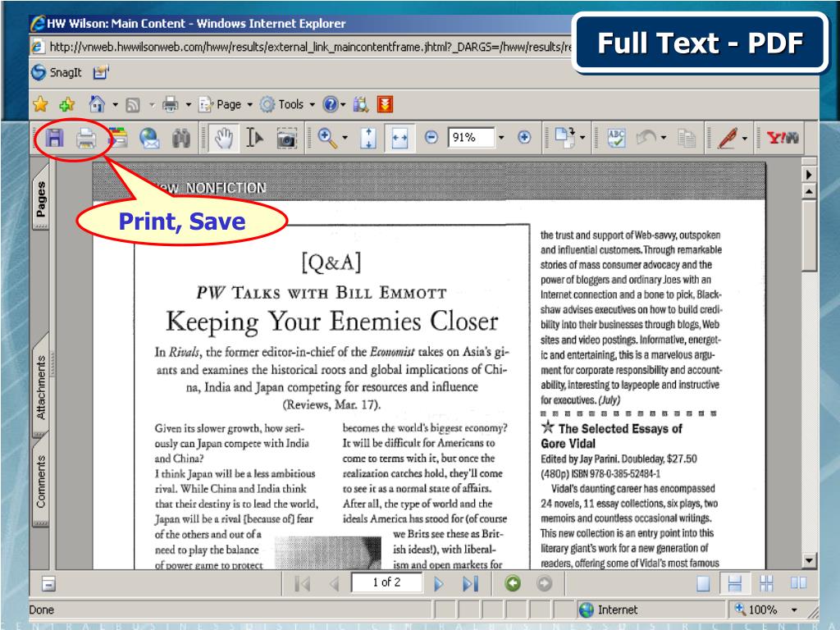Image resolution: width=840 pixels, height=630 pixels.
Task: Click the Sign pen icon
Action: (727, 138)
